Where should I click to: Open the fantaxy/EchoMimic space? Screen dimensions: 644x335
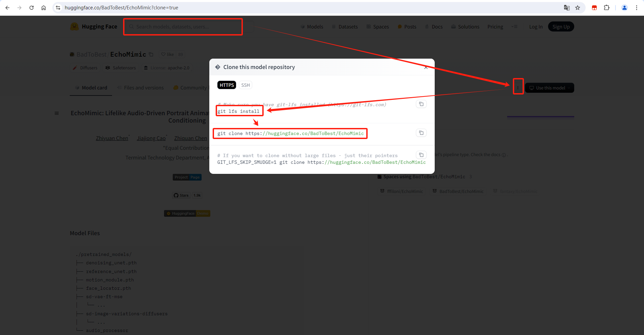(516, 191)
